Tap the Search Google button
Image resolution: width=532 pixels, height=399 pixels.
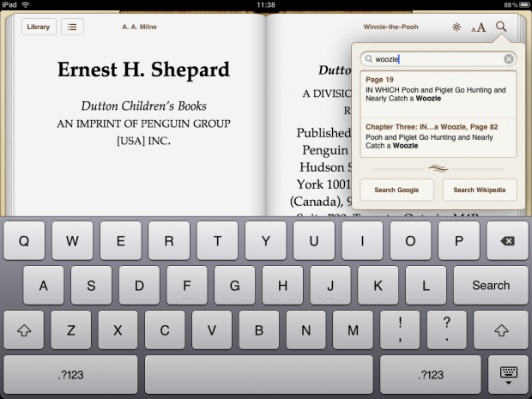[x=396, y=190]
